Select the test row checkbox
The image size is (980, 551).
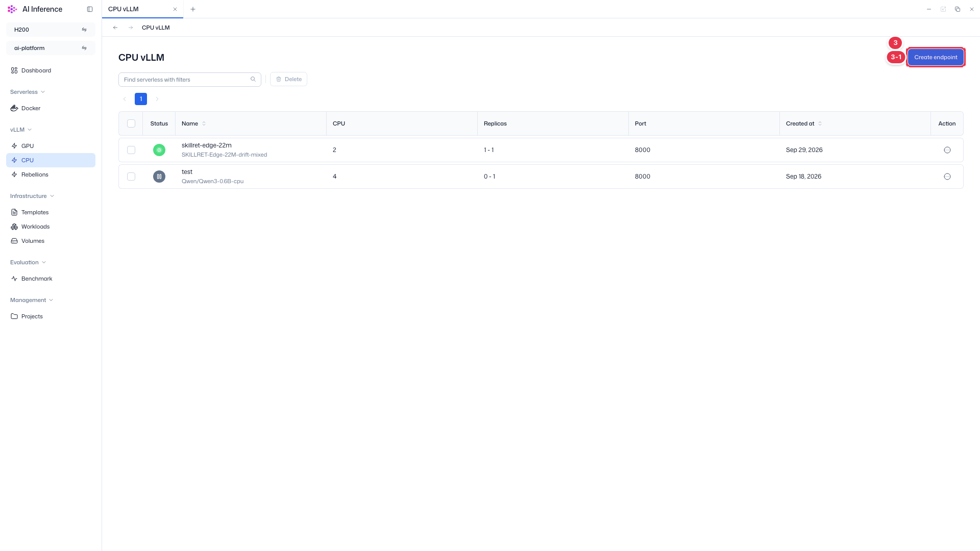click(x=131, y=177)
